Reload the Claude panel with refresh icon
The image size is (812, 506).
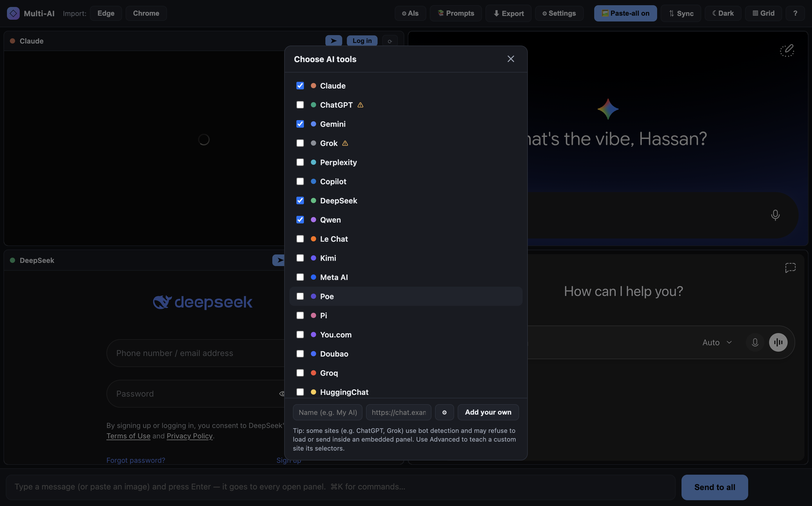(389, 41)
